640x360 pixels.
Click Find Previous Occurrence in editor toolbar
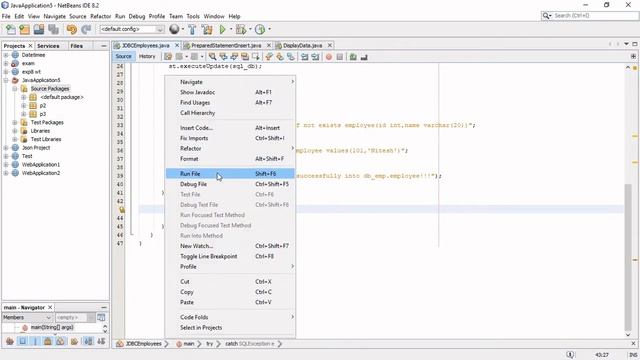(223, 57)
